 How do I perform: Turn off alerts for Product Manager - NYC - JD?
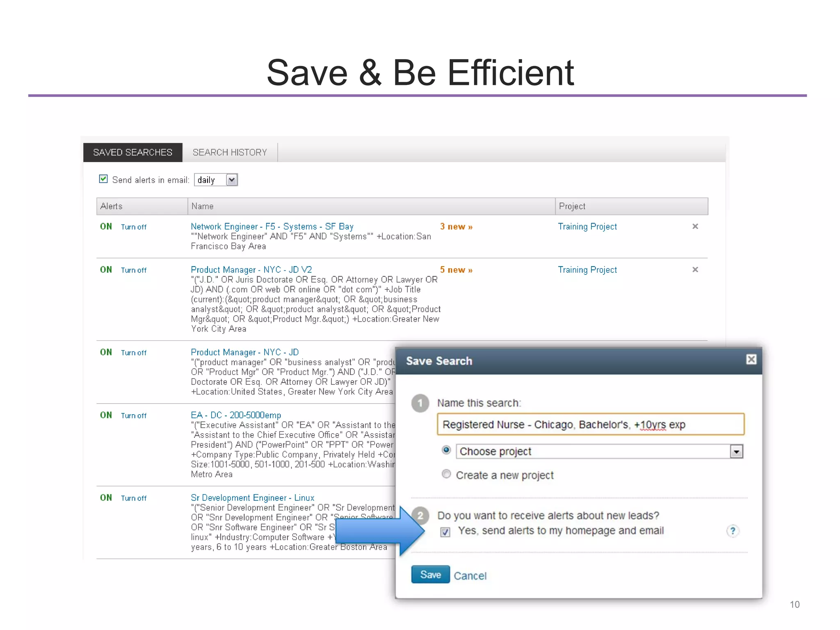click(133, 353)
